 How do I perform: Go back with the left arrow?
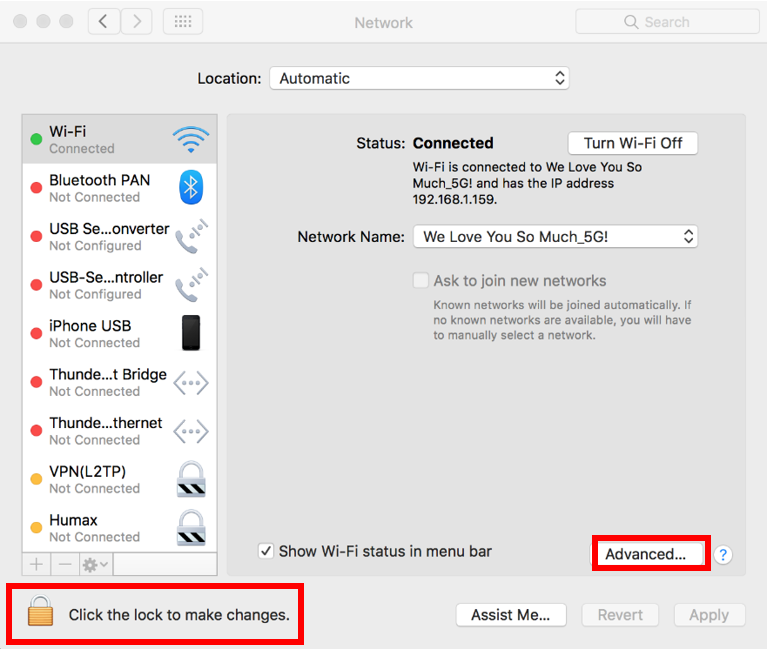[x=104, y=22]
